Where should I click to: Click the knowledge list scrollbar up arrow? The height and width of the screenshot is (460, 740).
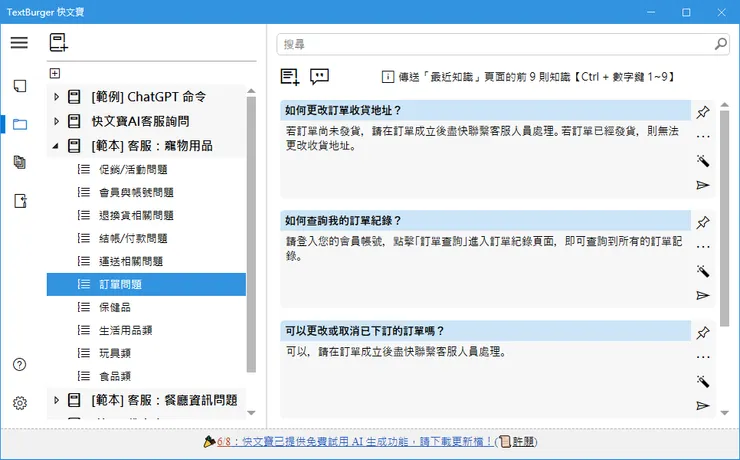pyautogui.click(x=725, y=105)
